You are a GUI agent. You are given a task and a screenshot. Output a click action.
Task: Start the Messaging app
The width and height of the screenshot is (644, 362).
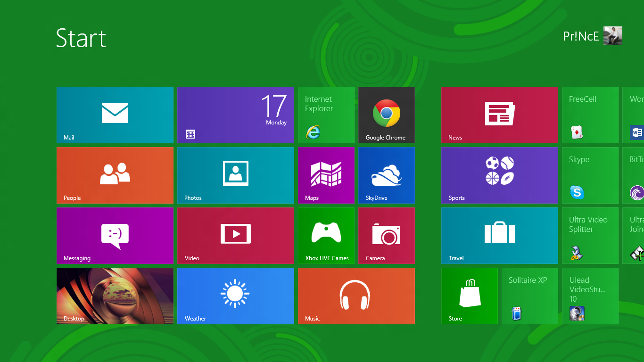click(x=115, y=235)
